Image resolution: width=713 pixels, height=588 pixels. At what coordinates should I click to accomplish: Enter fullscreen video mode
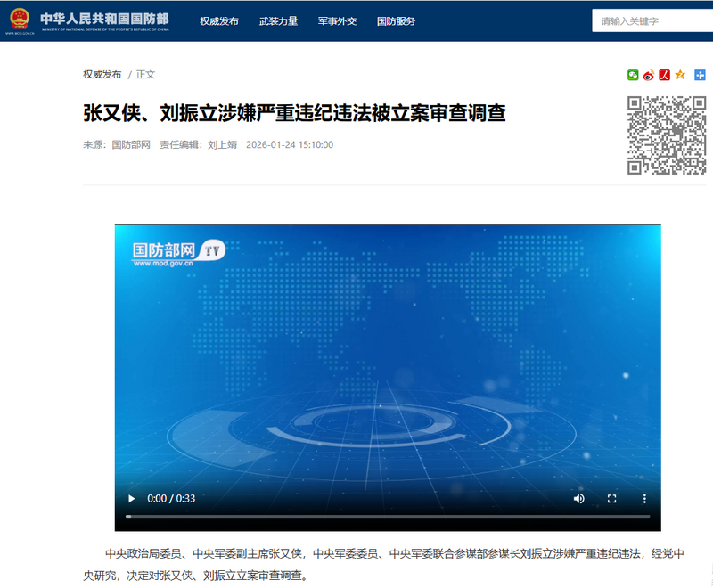[612, 499]
